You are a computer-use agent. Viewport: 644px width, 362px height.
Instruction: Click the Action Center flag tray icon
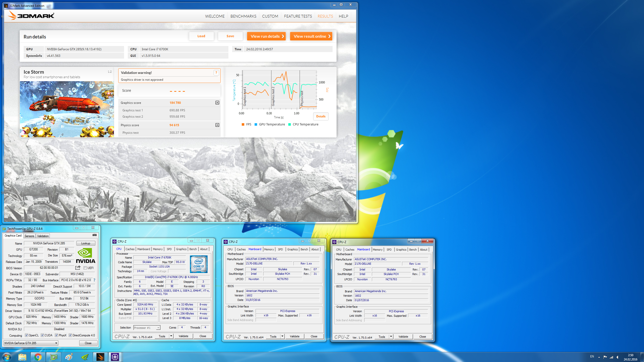(x=605, y=357)
